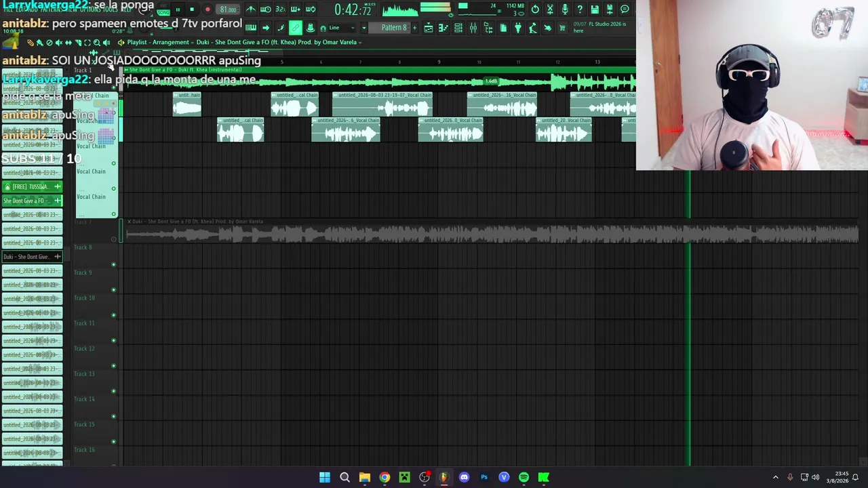Open help with the question mark icon
The height and width of the screenshot is (488, 868).
click(x=580, y=9)
